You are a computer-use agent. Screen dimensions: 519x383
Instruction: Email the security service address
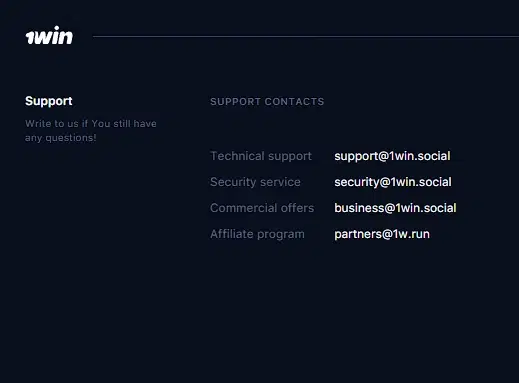click(393, 182)
